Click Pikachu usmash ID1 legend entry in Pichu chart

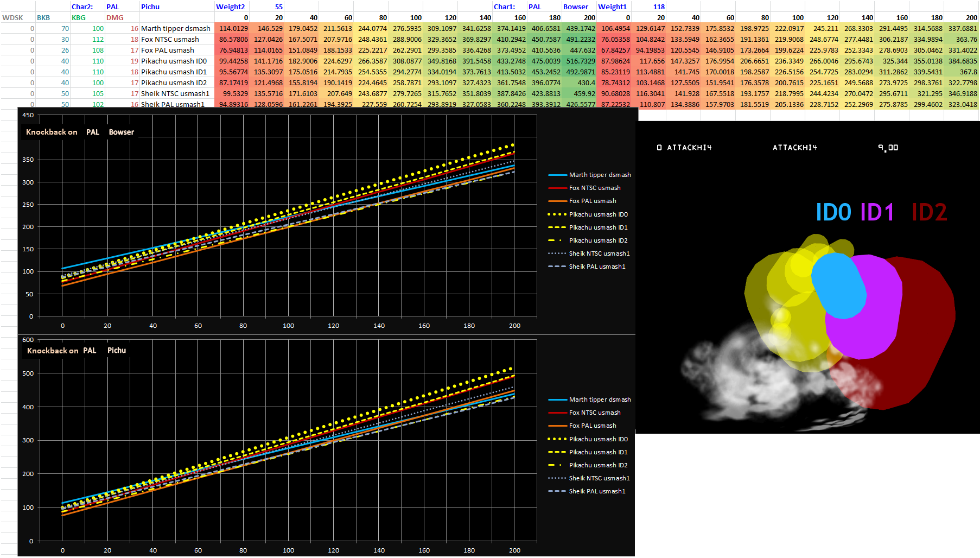[588, 452]
